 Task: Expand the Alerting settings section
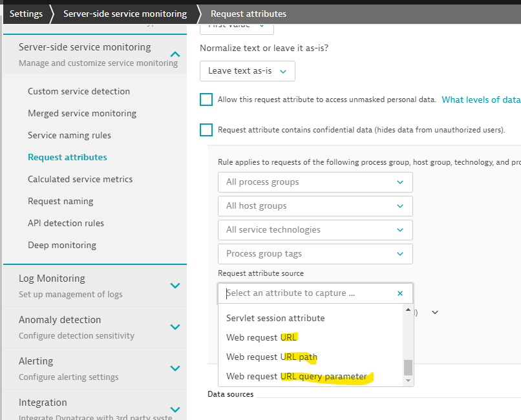[175, 368]
